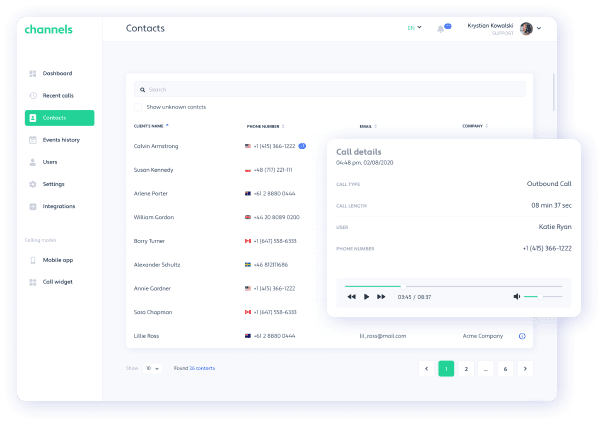Go to Recent calls in sidebar

58,96
